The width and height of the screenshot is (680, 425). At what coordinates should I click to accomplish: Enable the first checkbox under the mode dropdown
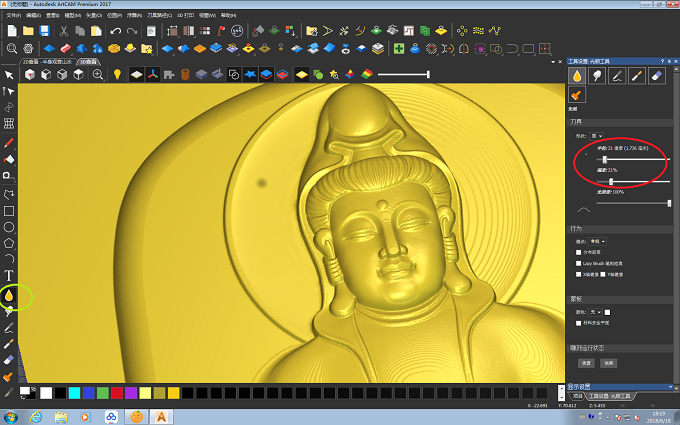click(579, 252)
